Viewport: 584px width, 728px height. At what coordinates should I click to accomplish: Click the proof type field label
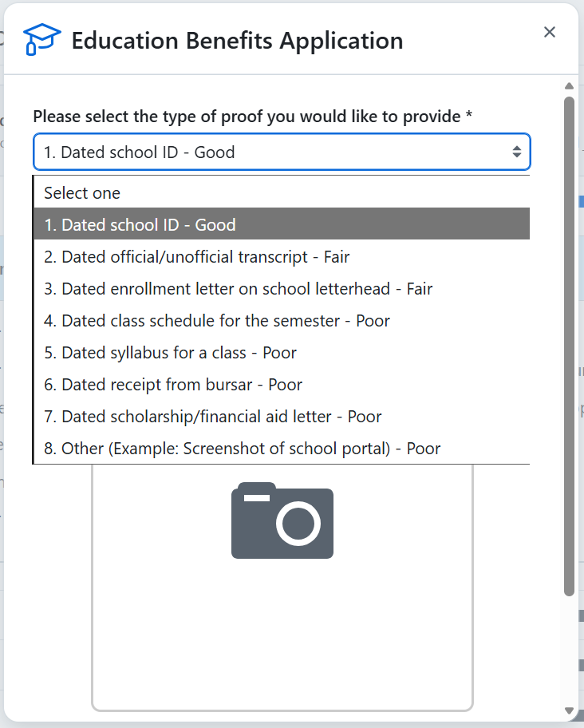tap(252, 117)
